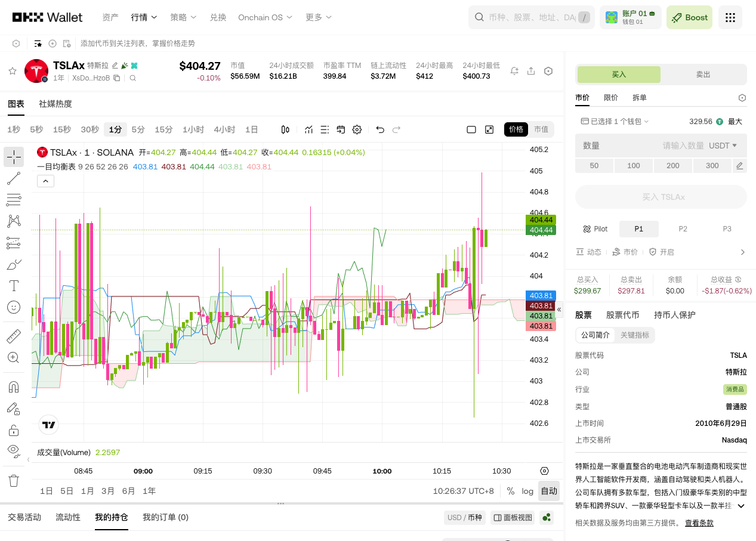The height and width of the screenshot is (541, 756).
Task: Choose the 200 preset amount
Action: pyautogui.click(x=673, y=166)
